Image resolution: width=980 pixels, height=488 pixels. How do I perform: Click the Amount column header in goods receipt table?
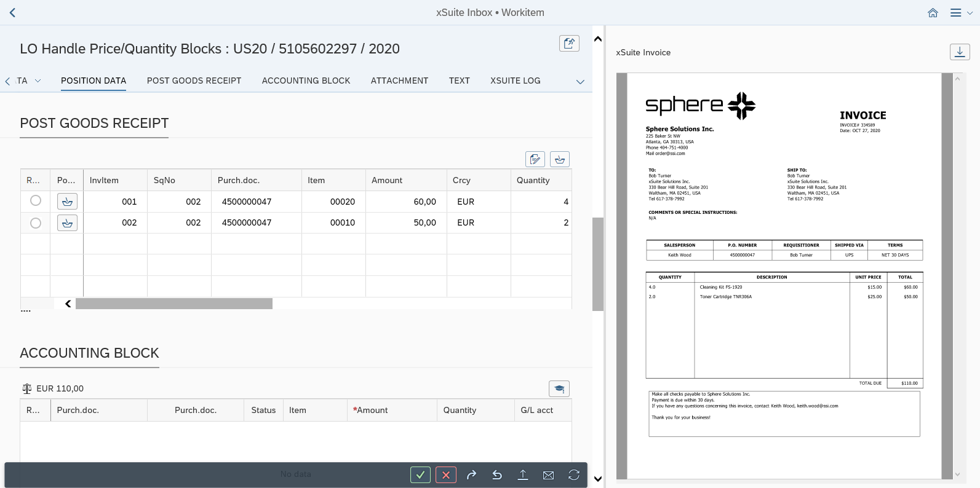click(387, 180)
